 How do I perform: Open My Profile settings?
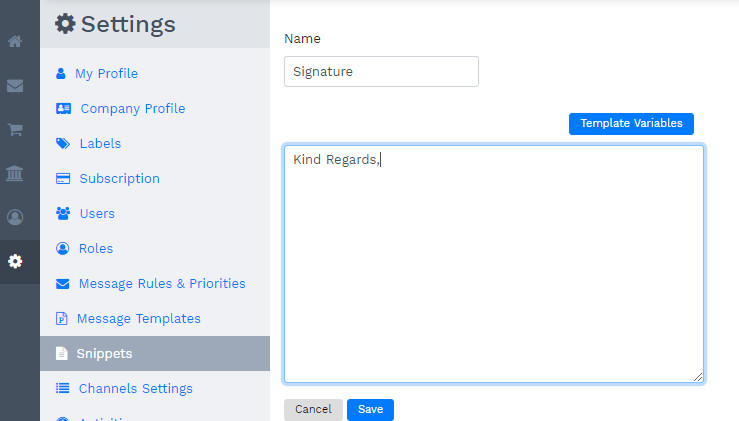(106, 74)
